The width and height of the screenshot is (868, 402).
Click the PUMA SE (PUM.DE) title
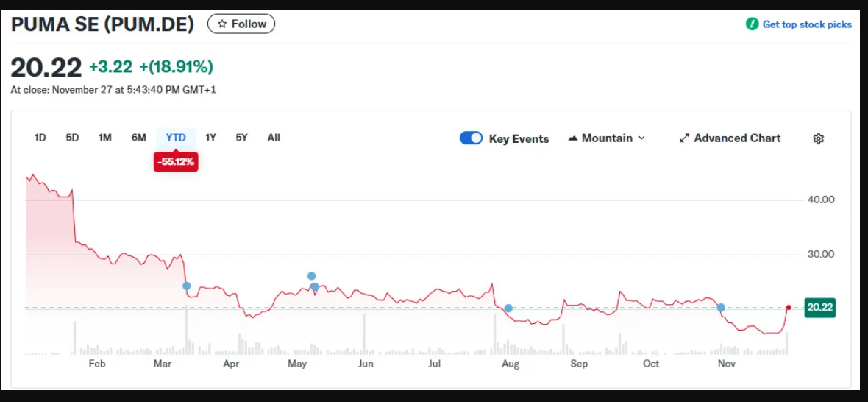coord(102,24)
